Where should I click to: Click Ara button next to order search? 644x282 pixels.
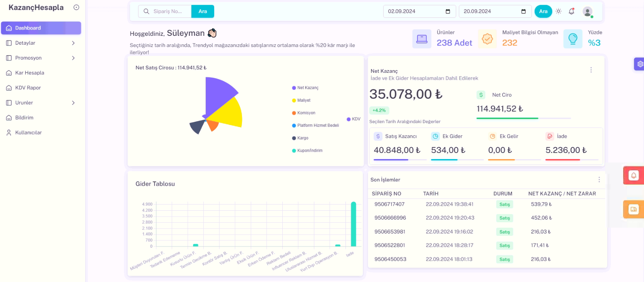pyautogui.click(x=203, y=11)
